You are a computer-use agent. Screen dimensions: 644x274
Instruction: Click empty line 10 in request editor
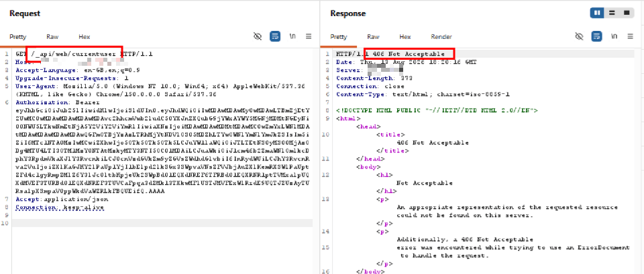(164, 224)
